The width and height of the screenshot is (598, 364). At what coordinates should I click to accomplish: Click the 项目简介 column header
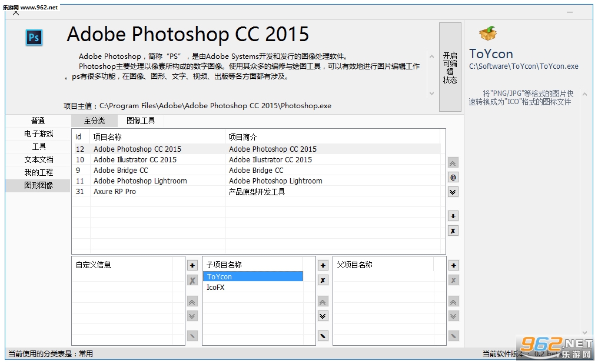tap(333, 137)
